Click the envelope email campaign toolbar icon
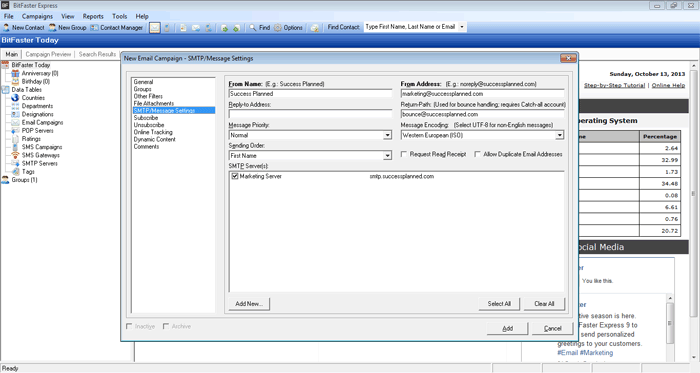Viewport: 700px width, 373px height. [x=154, y=28]
